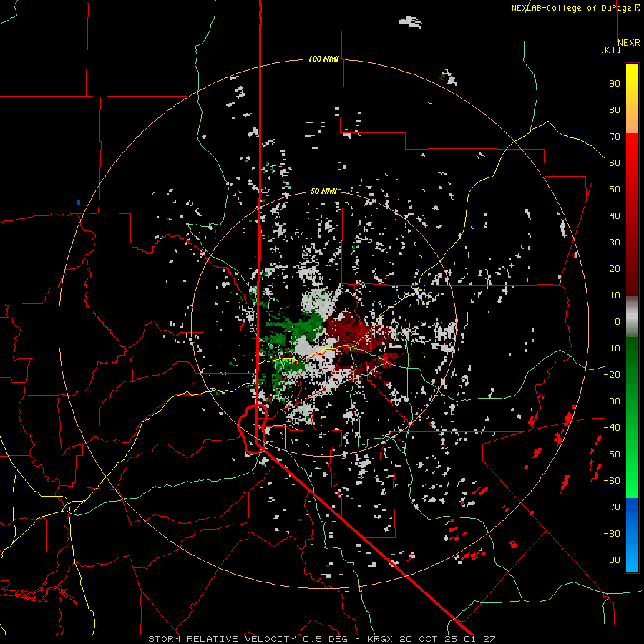Click the large green inbound velocity area
644x644 pixels.
pyautogui.click(x=302, y=326)
